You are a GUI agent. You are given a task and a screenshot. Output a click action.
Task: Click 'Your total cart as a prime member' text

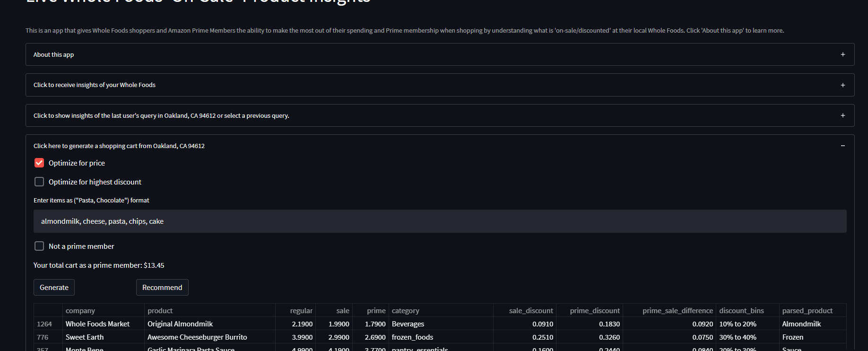(99, 265)
